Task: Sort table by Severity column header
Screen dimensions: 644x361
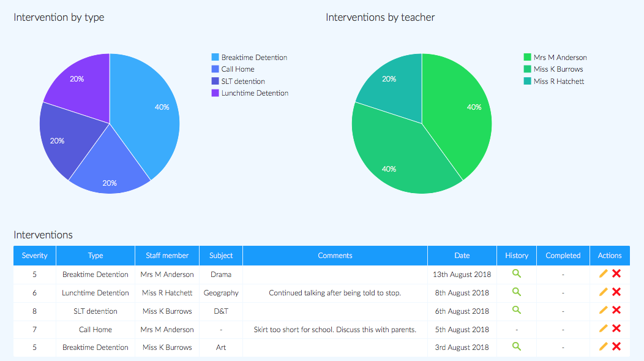Action: coord(34,256)
